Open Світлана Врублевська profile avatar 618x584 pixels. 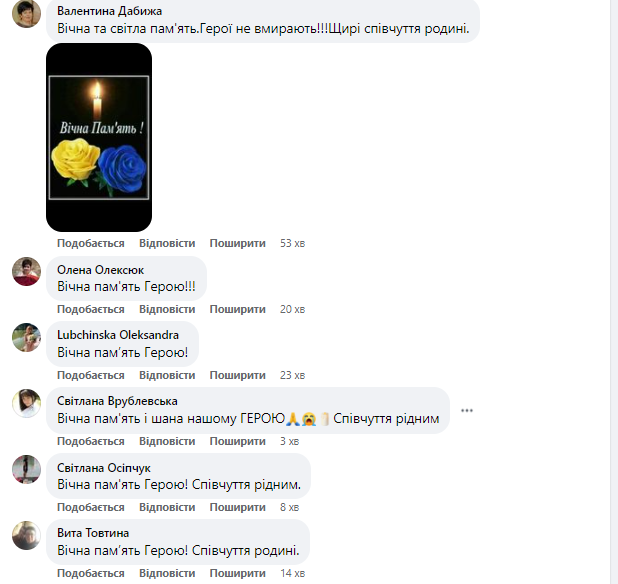click(26, 403)
